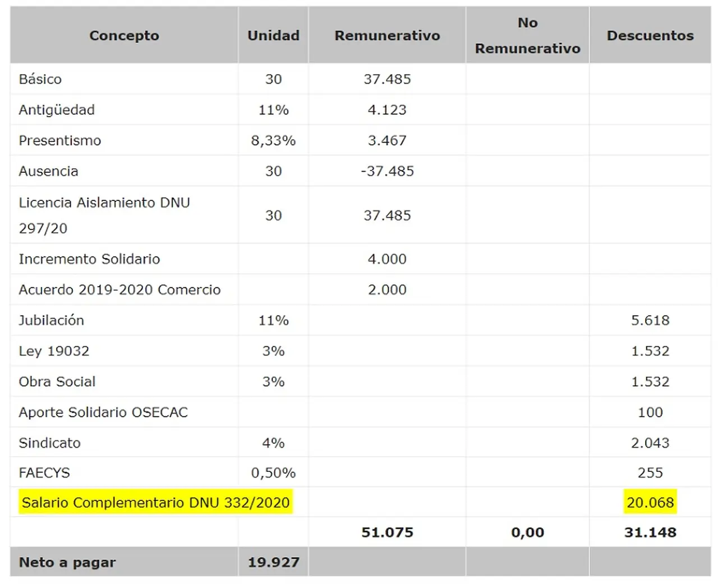
Task: Click Incremento Solidario amount 4.000
Action: pos(387,259)
